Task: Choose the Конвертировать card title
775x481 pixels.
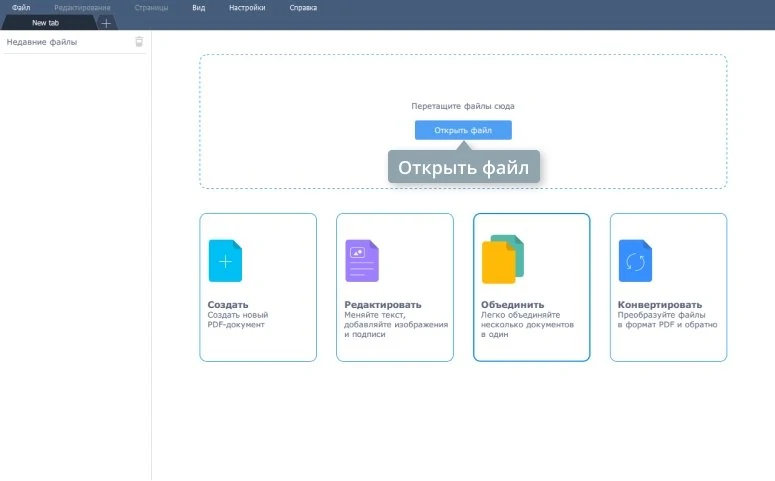Action: (660, 305)
